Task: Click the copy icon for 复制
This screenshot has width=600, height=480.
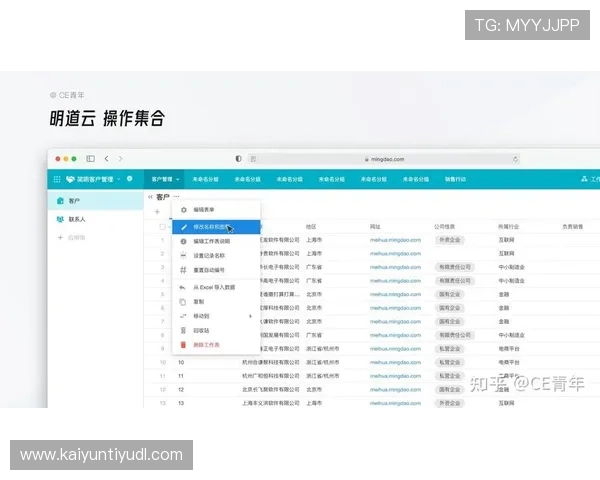Action: [183, 302]
